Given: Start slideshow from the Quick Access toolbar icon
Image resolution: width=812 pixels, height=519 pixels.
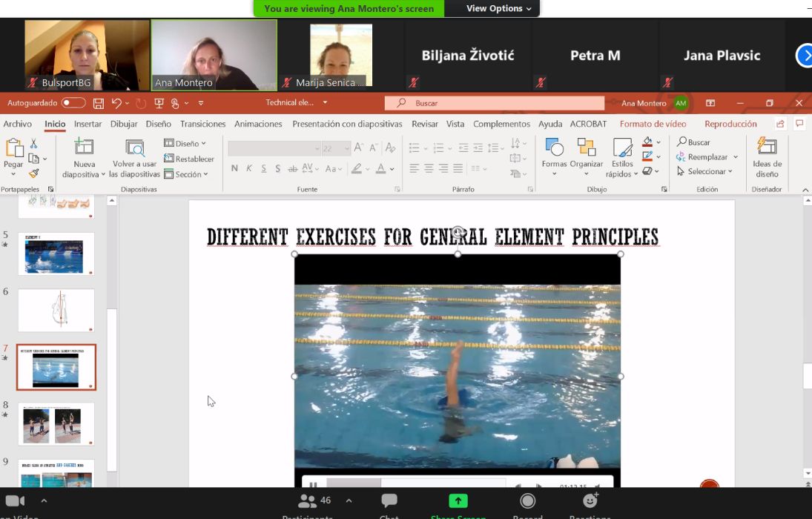Looking at the screenshot, I should click(159, 103).
